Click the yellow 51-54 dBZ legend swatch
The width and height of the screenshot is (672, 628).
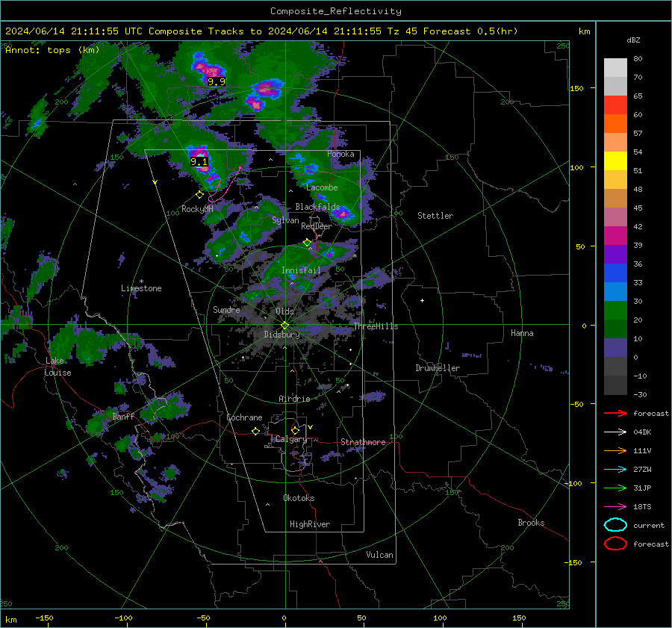[x=615, y=161]
